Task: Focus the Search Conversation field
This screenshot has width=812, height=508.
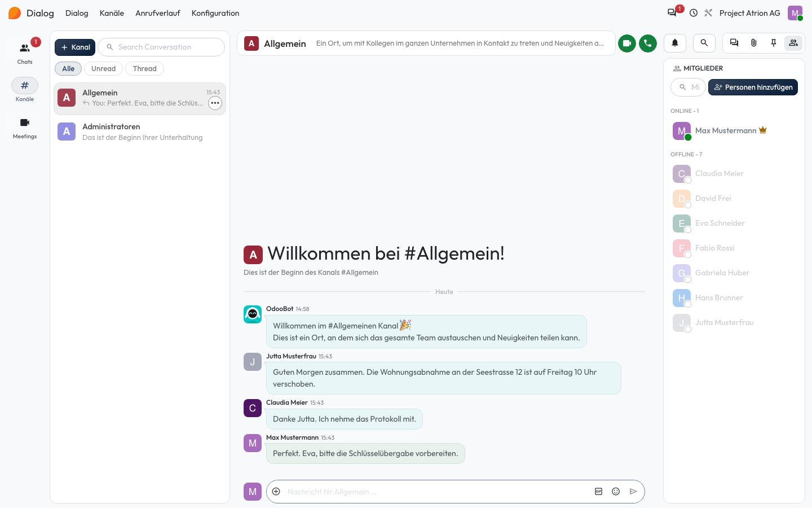Action: coord(161,47)
